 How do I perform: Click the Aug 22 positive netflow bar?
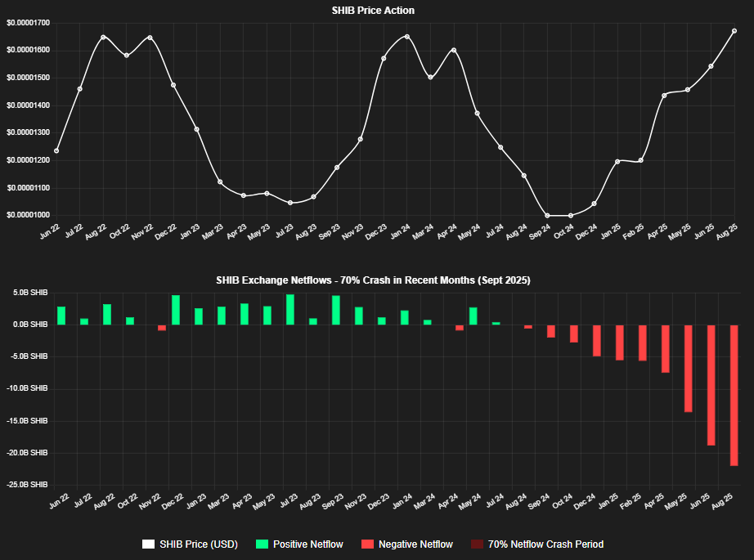click(107, 315)
